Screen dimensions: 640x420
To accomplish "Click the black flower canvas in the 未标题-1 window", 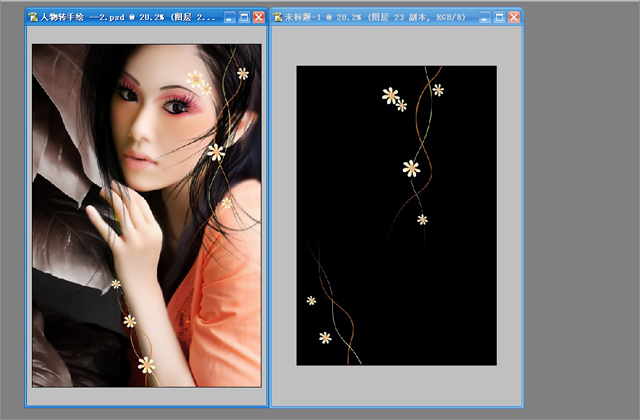I will (x=396, y=216).
